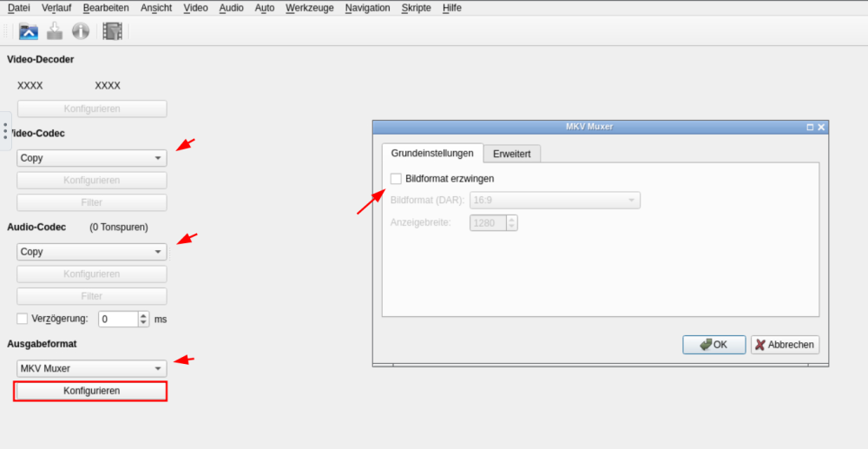Open the Hilfe menu
Viewport: 868px width, 449px height.
(451, 8)
